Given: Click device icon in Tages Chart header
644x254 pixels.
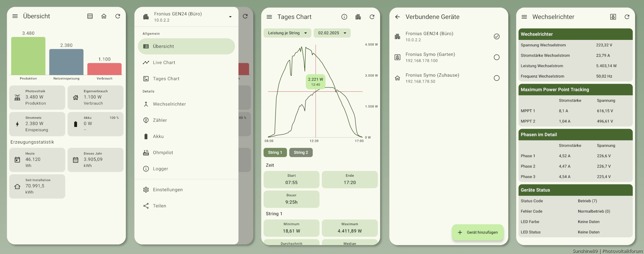Looking at the screenshot, I should coord(358,17).
